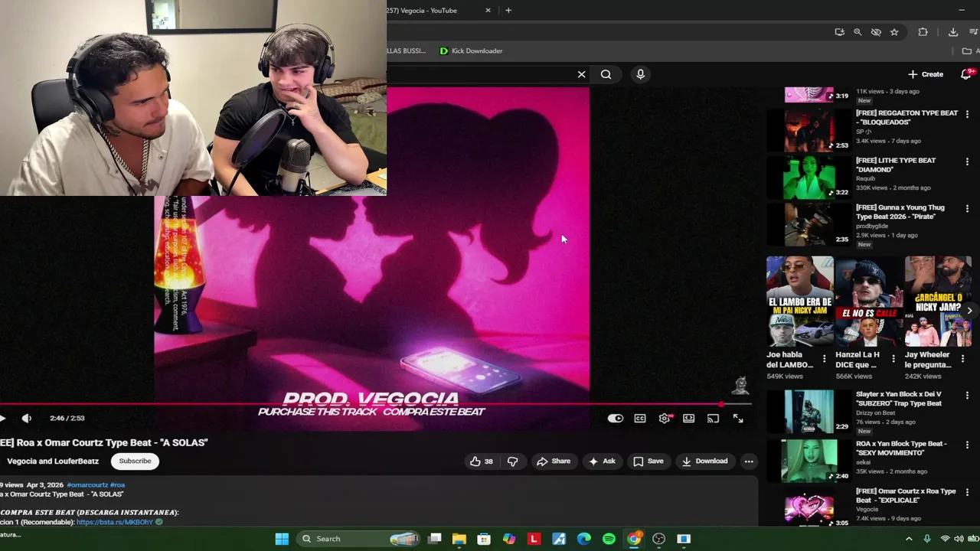The image size is (980, 551).
Task: Open the browser extensions menu
Action: 923,32
